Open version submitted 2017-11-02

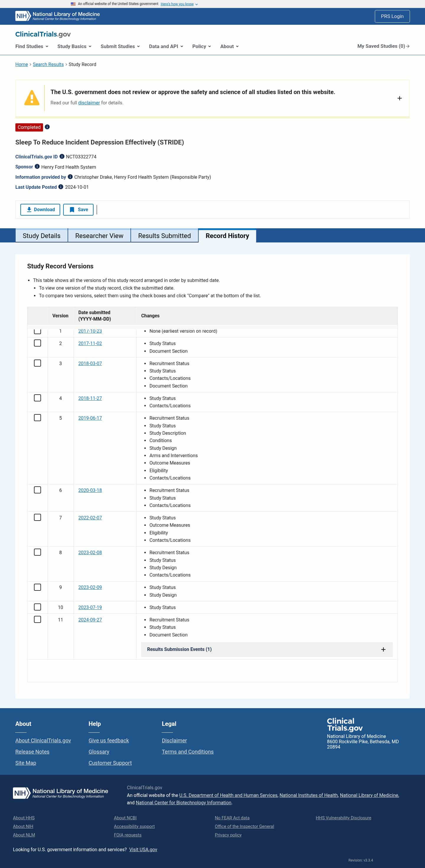(90, 343)
